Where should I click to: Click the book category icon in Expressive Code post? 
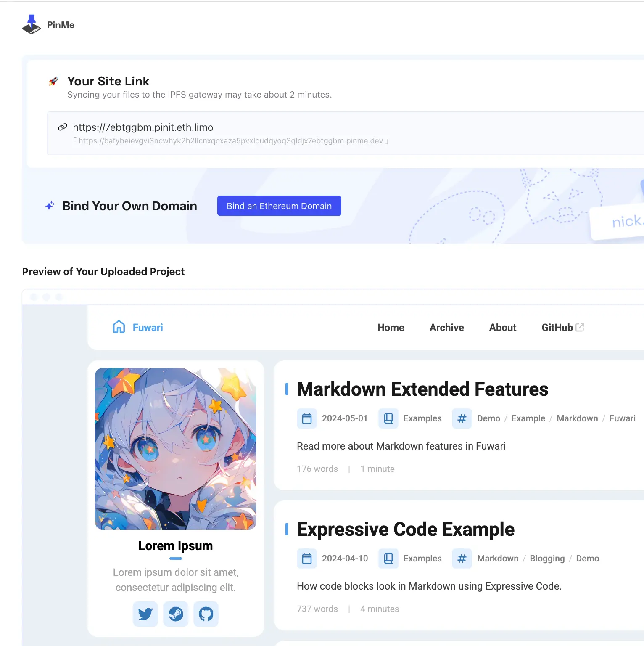(388, 559)
